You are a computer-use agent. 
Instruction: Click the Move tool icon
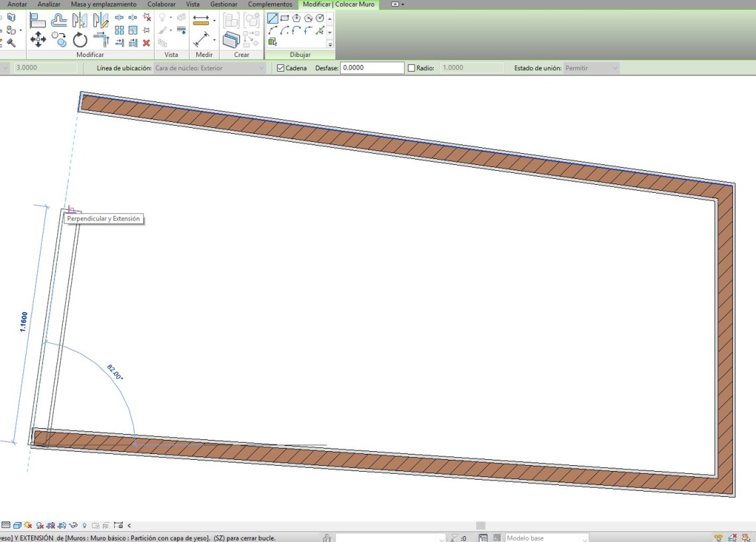point(38,40)
